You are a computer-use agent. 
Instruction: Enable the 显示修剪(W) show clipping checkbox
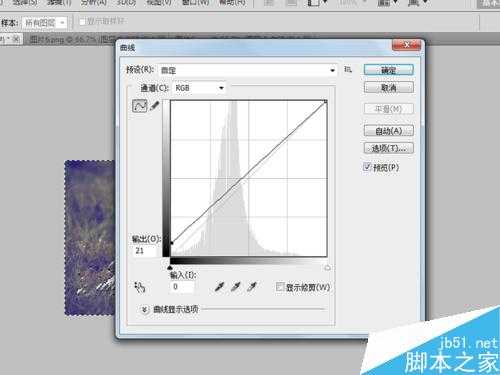280,287
